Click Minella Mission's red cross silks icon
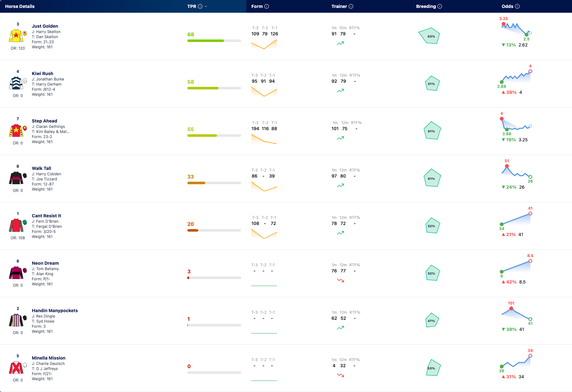Image resolution: width=572 pixels, height=392 pixels. (16, 367)
